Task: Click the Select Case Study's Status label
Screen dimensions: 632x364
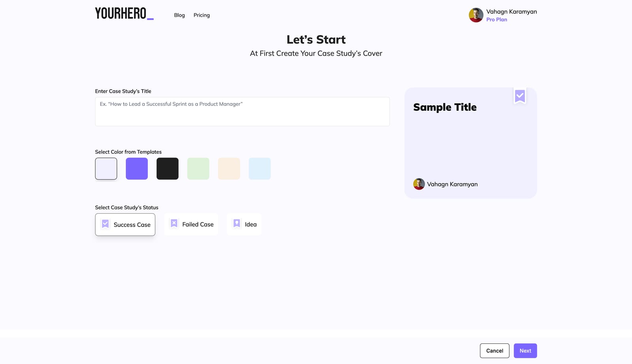Action: point(127,208)
